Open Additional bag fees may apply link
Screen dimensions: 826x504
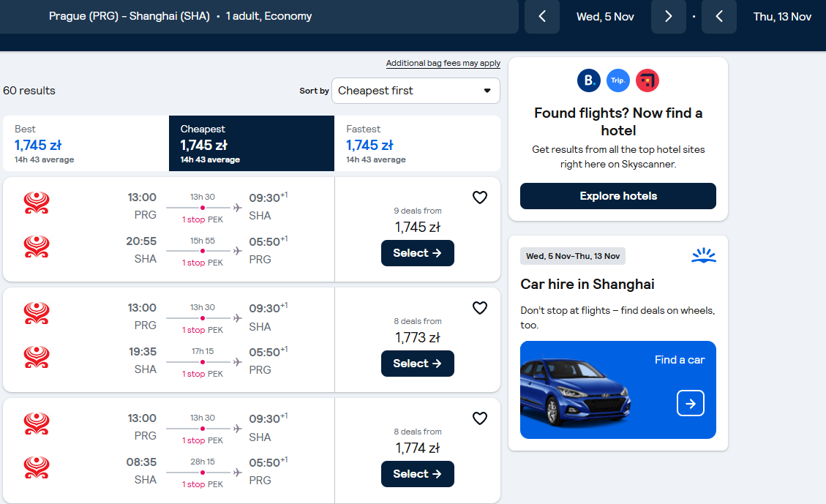point(443,63)
